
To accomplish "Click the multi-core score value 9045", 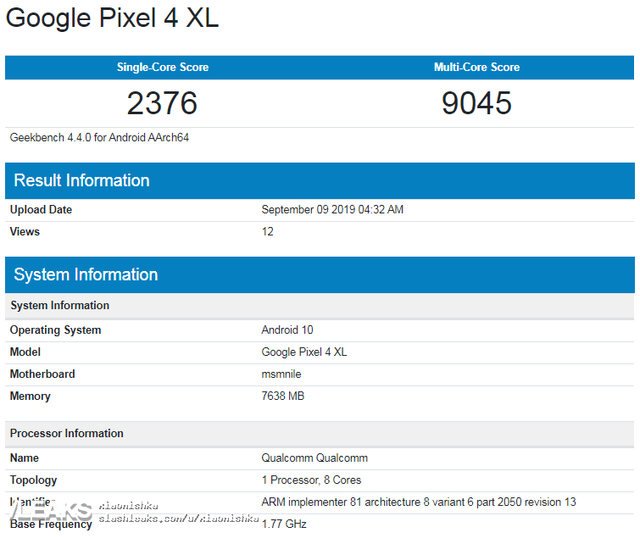I will point(476,102).
